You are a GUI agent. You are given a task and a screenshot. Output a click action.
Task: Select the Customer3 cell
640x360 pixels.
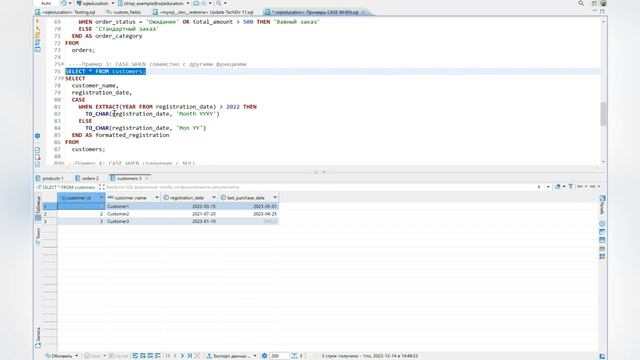133,221
